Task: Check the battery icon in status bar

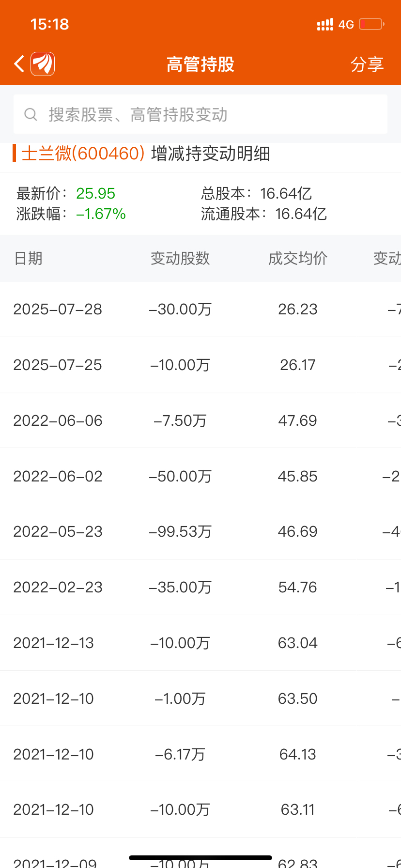Action: pos(371,24)
